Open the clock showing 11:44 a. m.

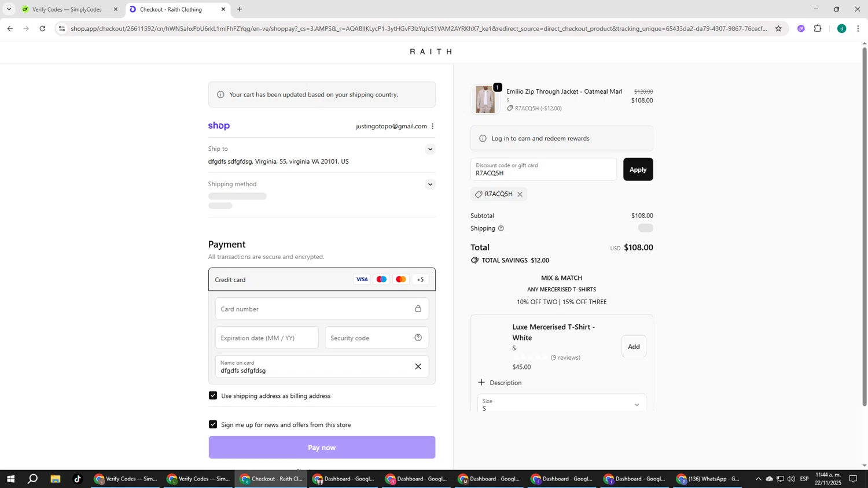point(828,479)
